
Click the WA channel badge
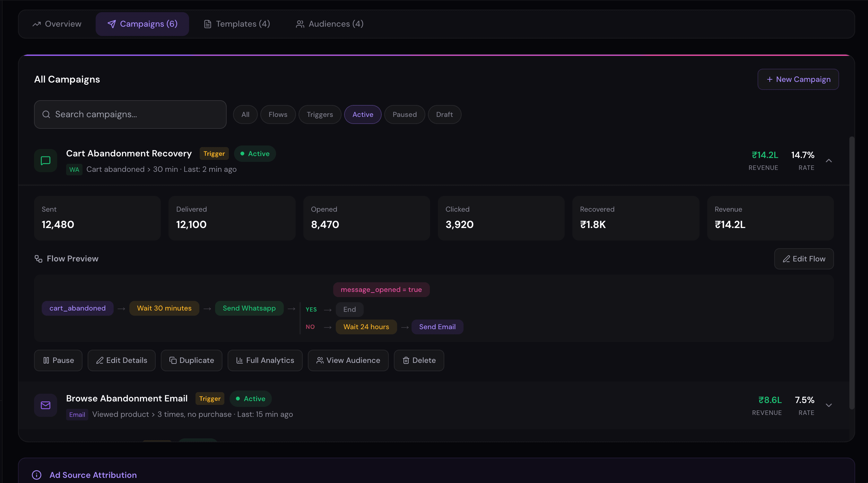click(74, 170)
